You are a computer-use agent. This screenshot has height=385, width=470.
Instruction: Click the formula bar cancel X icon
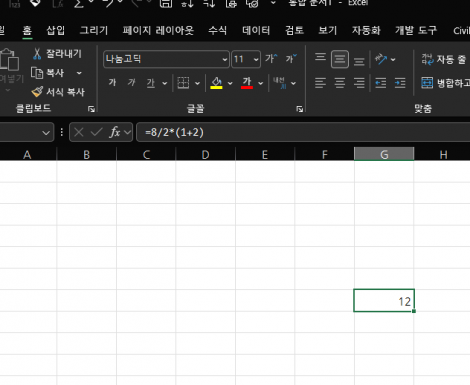click(x=79, y=132)
